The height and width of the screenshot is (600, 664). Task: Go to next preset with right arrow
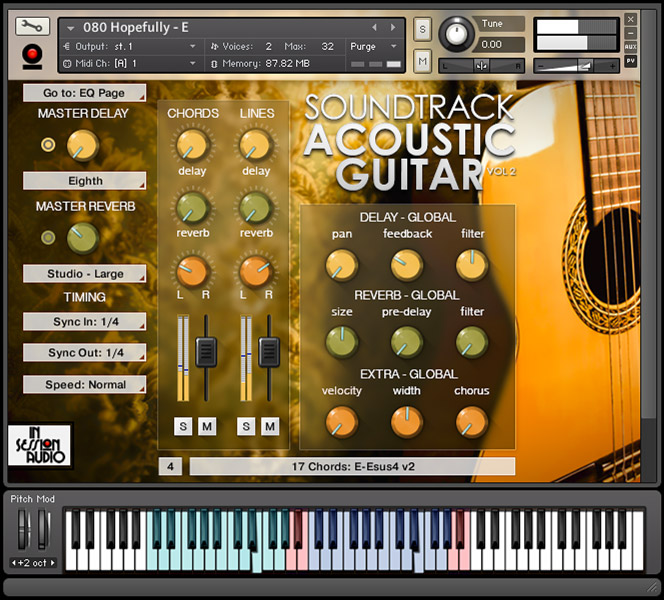click(x=393, y=28)
